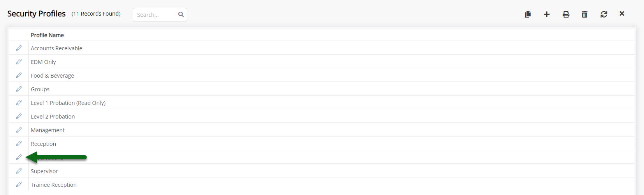Viewport: 644px width, 195px height.
Task: Select the Trainee Reception profile name
Action: (x=54, y=185)
